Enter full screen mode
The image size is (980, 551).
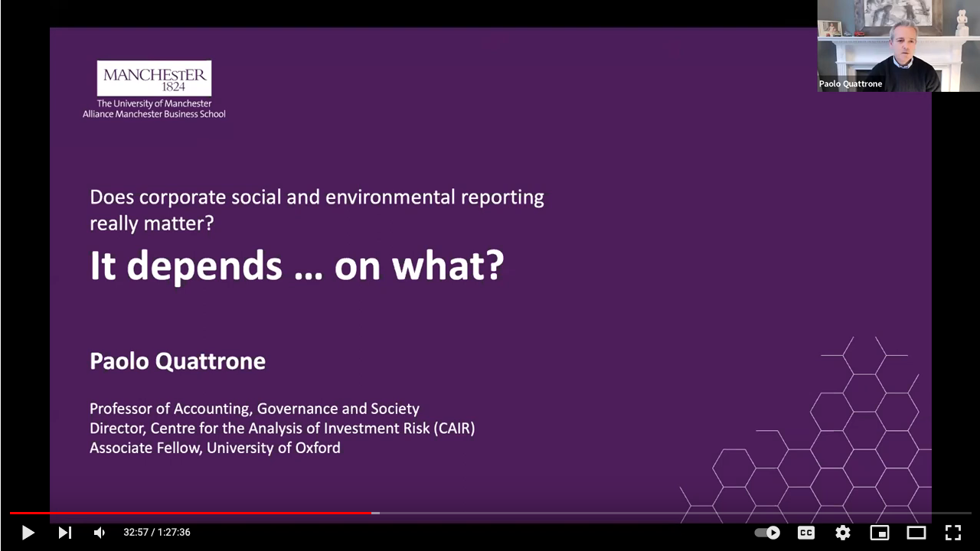[953, 533]
